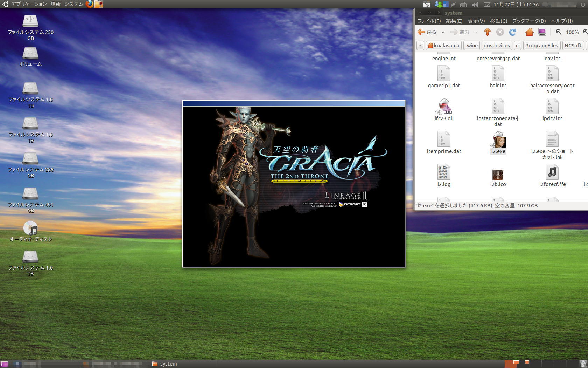The height and width of the screenshot is (368, 588).
Task: Select the l2b.ico icon file
Action: pyautogui.click(x=498, y=175)
